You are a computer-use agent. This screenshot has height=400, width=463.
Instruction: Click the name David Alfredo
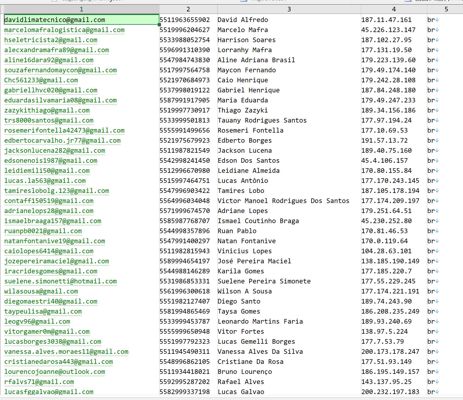tap(243, 20)
